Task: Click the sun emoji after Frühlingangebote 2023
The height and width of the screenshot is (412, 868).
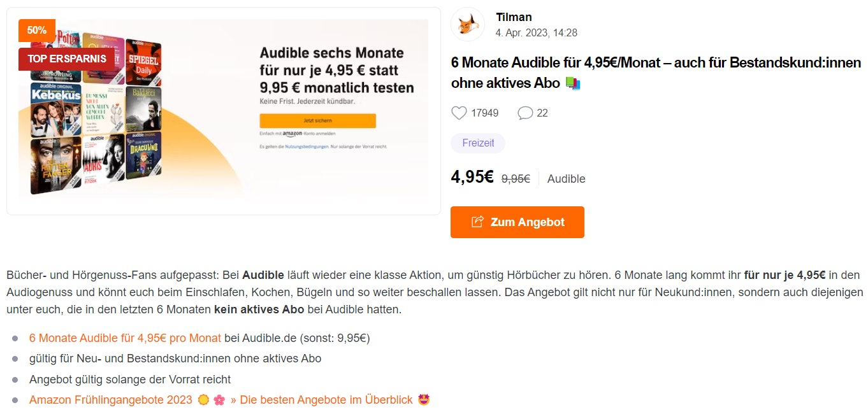Action: (x=204, y=400)
